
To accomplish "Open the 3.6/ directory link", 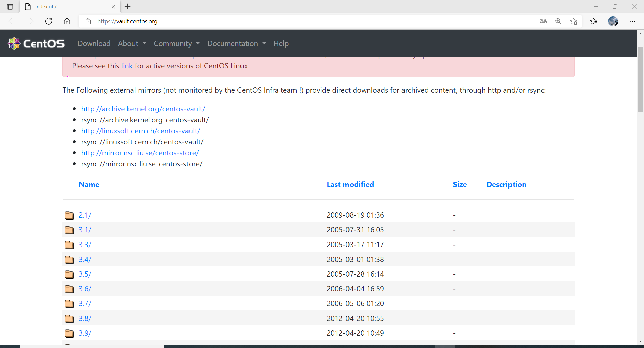I will (85, 289).
